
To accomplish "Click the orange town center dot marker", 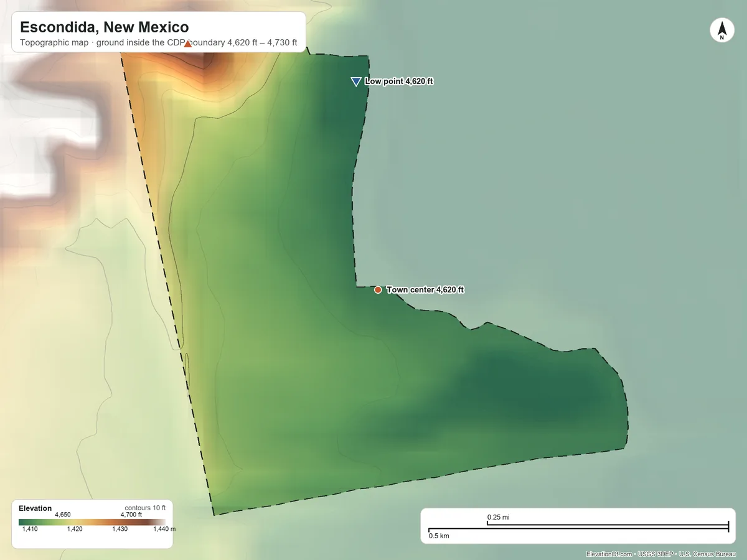I will tap(378, 290).
